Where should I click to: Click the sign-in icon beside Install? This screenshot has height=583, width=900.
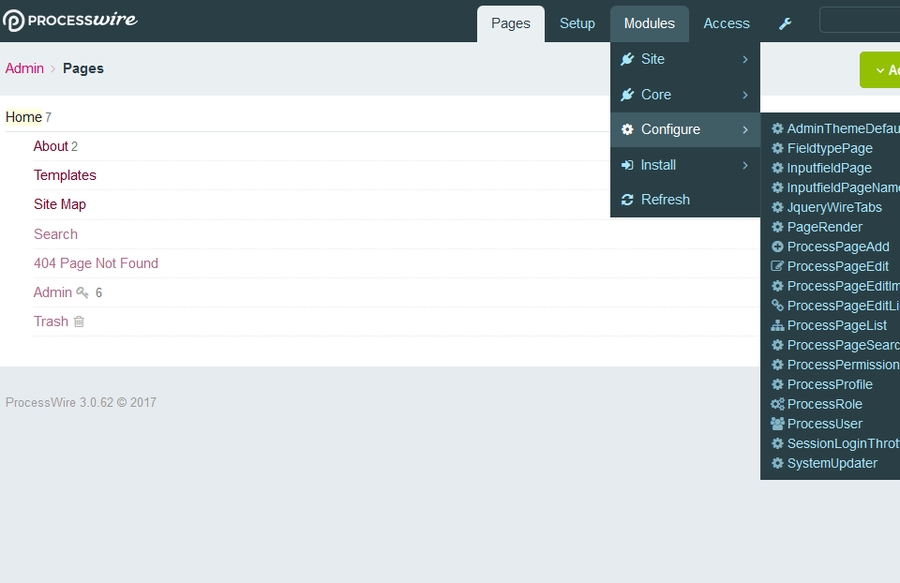[627, 165]
